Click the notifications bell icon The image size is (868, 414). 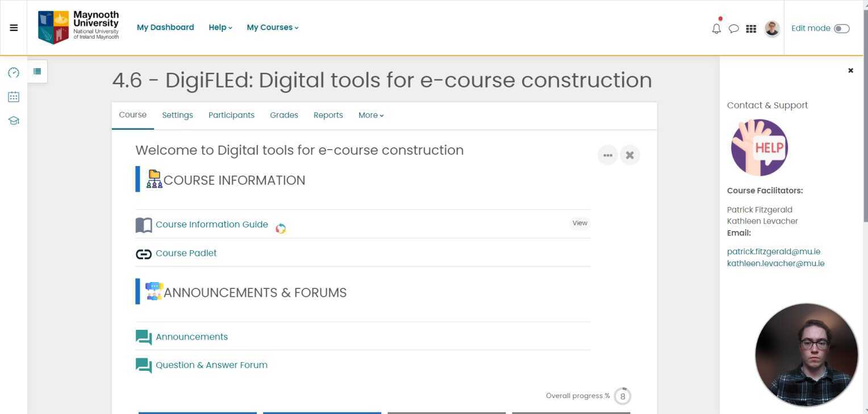pyautogui.click(x=716, y=28)
